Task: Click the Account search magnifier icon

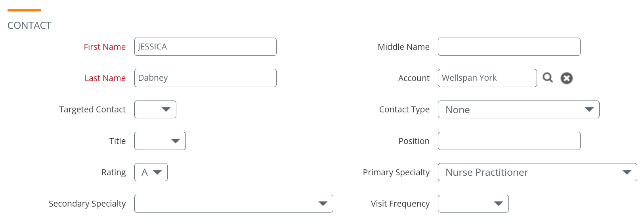Action: pos(548,78)
